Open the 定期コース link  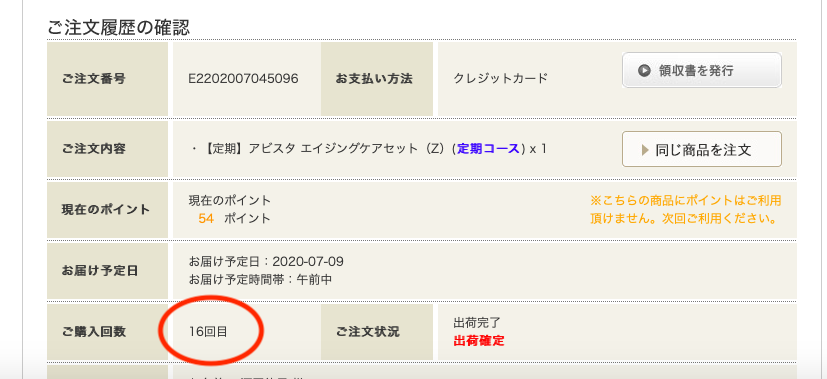(x=488, y=149)
